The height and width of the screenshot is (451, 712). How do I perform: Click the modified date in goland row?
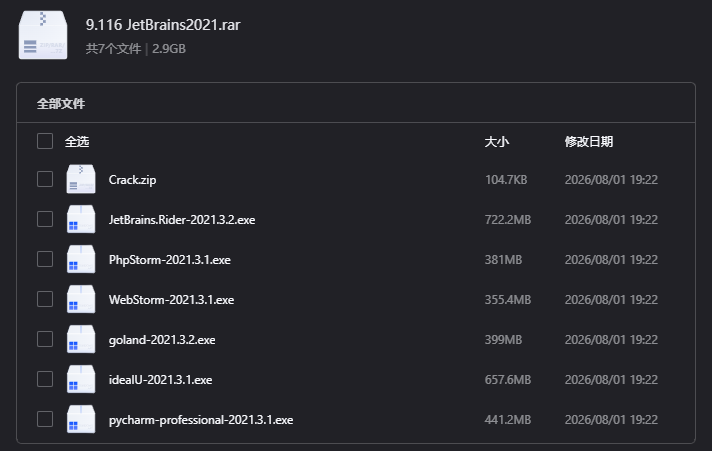point(611,340)
